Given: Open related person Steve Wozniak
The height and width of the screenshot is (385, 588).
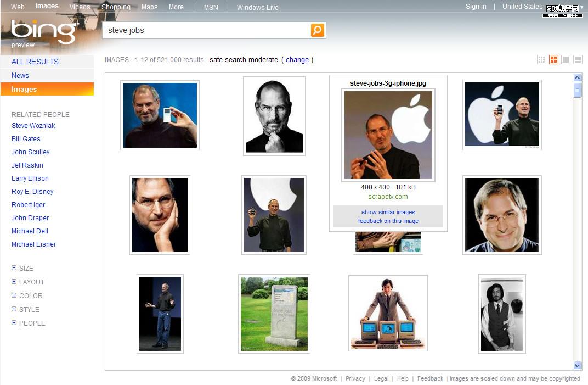Looking at the screenshot, I should [x=33, y=126].
